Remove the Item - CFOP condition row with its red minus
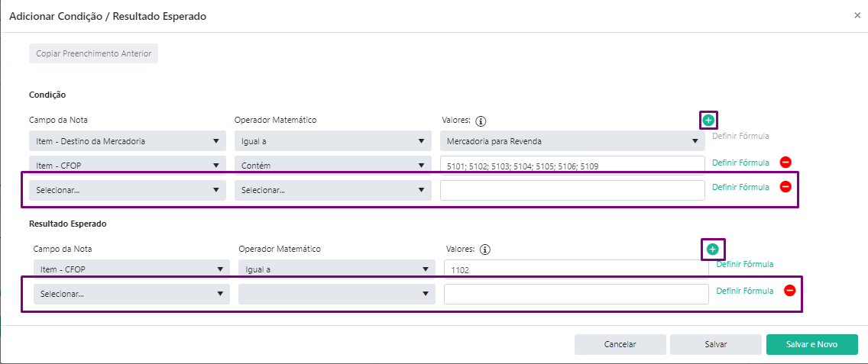The height and width of the screenshot is (364, 868). tap(785, 162)
